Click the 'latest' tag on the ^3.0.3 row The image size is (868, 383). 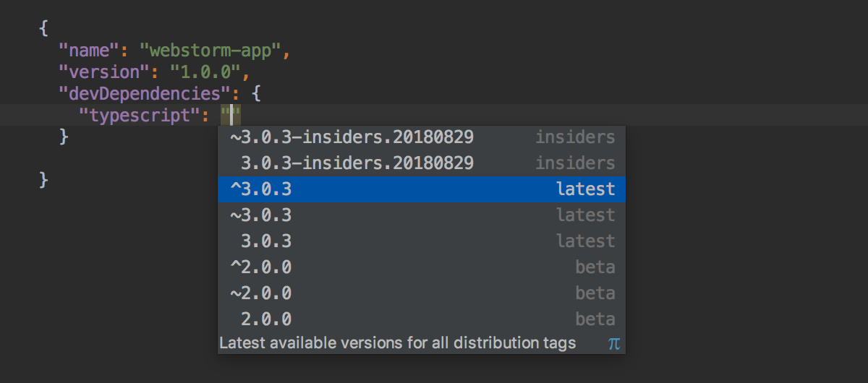(x=586, y=189)
